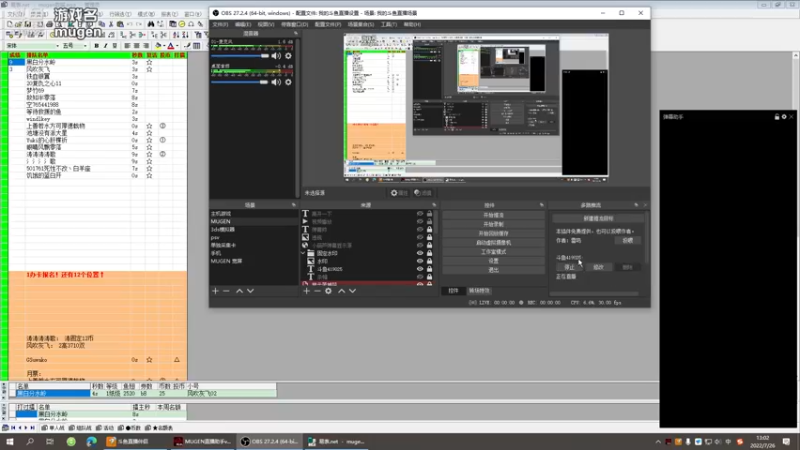The height and width of the screenshot is (450, 800).
Task: Click Bold in the spreadsheet formatting toolbar
Action: pyautogui.click(x=96, y=45)
